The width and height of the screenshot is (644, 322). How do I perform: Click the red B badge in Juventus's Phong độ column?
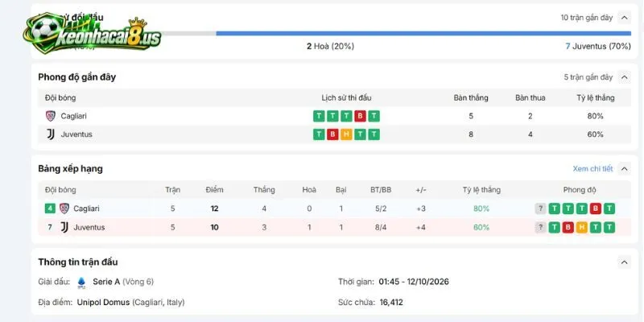pos(568,227)
